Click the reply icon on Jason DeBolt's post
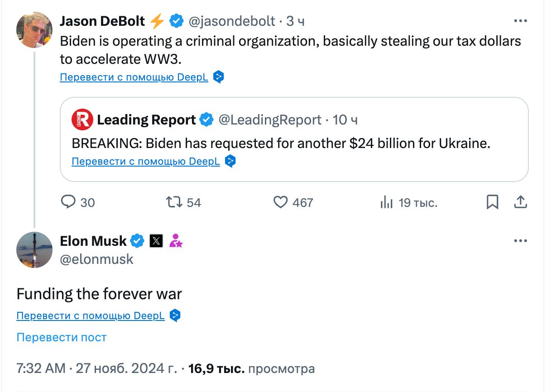Screen dimensions: 547x392 [x=68, y=202]
